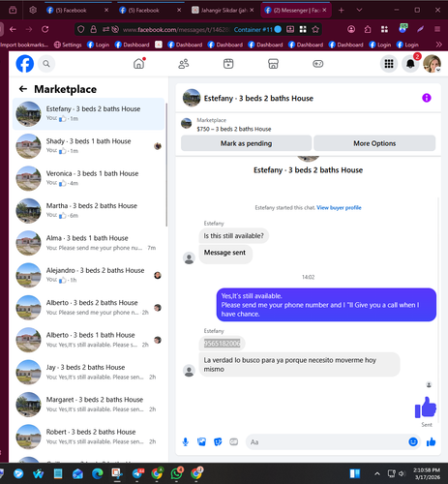Open Friends icon in top navigation

[x=184, y=64]
